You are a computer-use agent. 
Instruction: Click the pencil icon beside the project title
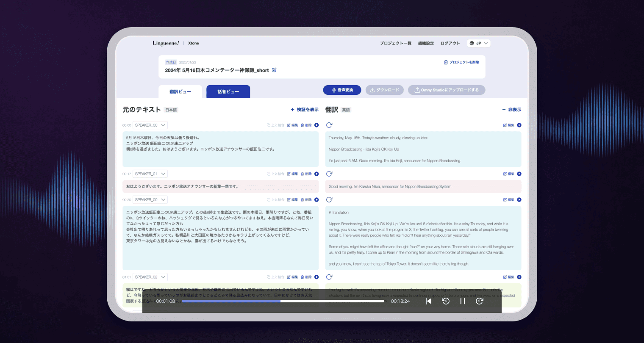coord(274,70)
